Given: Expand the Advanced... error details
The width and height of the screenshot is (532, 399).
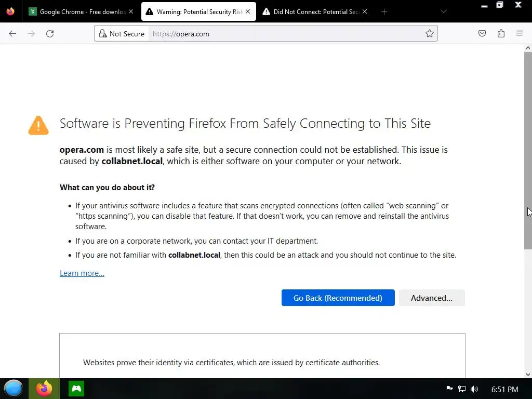Looking at the screenshot, I should (431, 298).
